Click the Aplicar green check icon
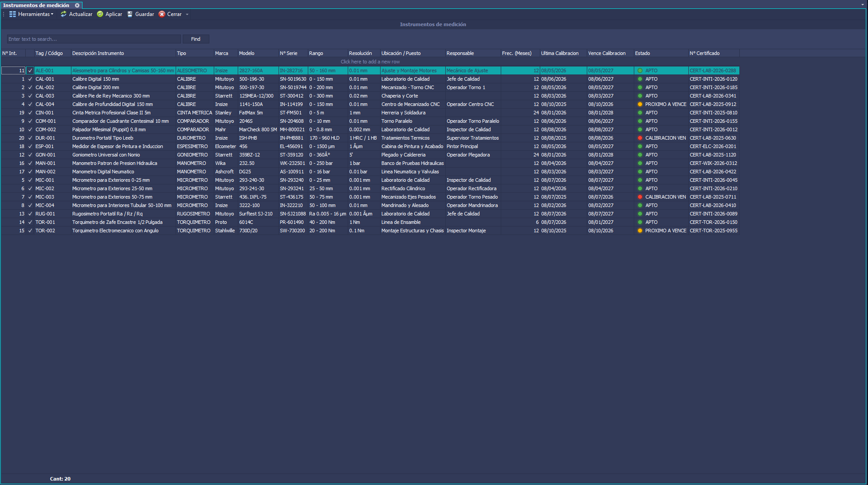The height and width of the screenshot is (485, 868). pyautogui.click(x=100, y=14)
